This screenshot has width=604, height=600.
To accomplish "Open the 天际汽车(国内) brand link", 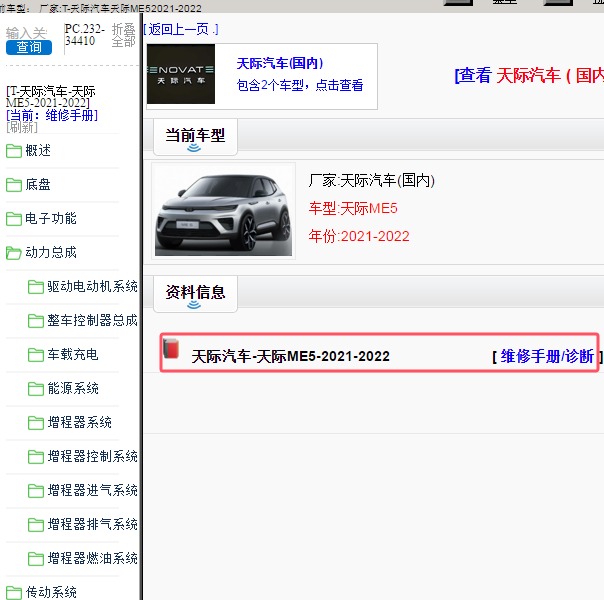I will [280, 63].
